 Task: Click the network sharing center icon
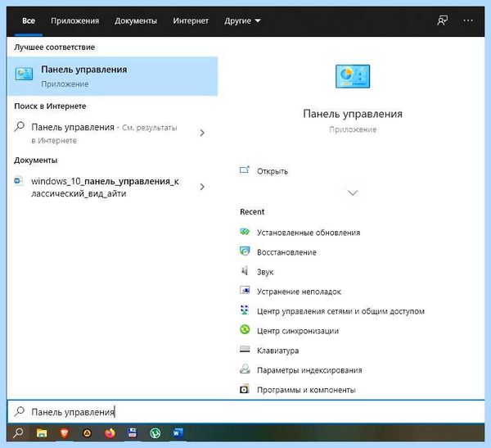coord(245,310)
